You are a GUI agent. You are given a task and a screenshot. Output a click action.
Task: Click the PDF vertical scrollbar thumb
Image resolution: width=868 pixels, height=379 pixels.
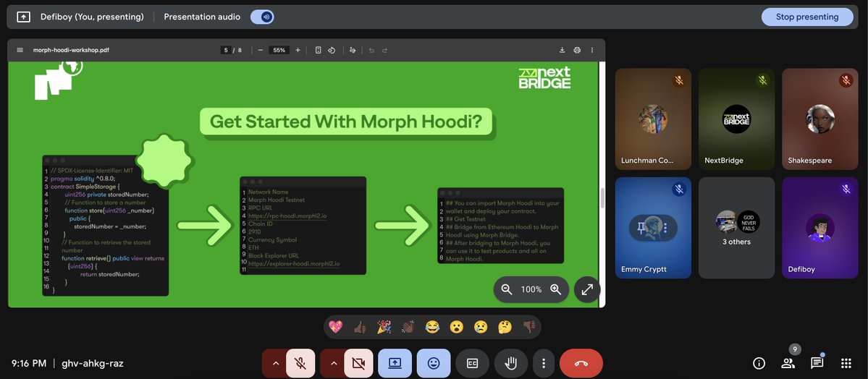coord(602,198)
